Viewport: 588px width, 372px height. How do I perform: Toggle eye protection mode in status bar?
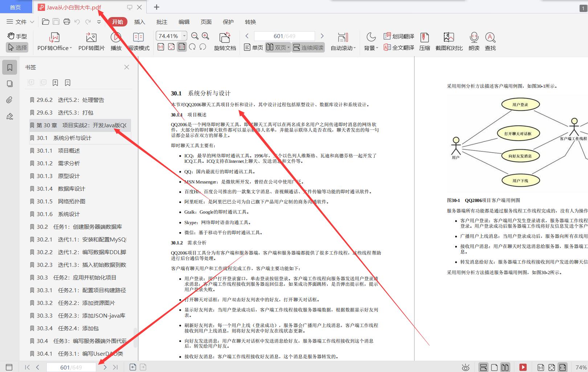pyautogui.click(x=465, y=367)
